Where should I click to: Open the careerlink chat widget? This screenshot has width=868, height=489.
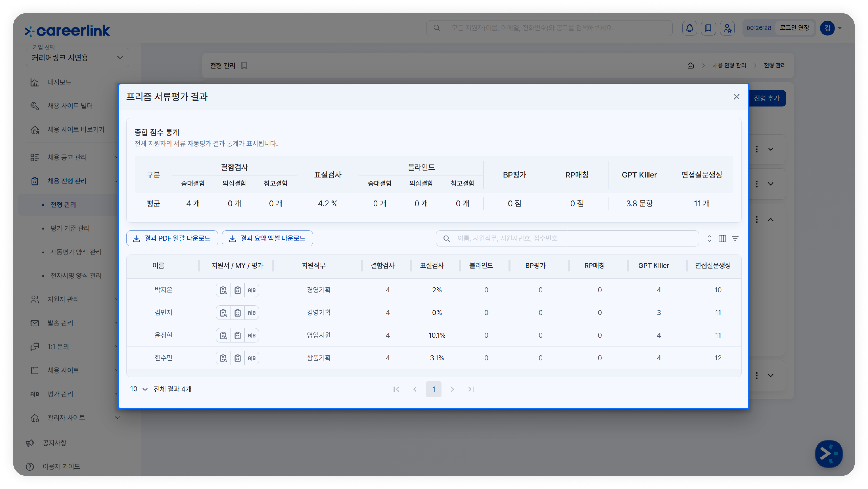pyautogui.click(x=829, y=454)
